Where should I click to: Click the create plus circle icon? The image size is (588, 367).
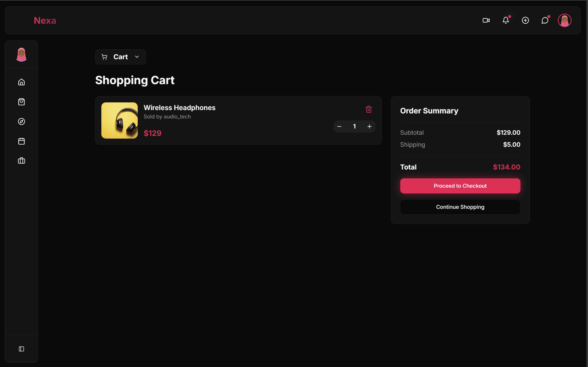525,20
